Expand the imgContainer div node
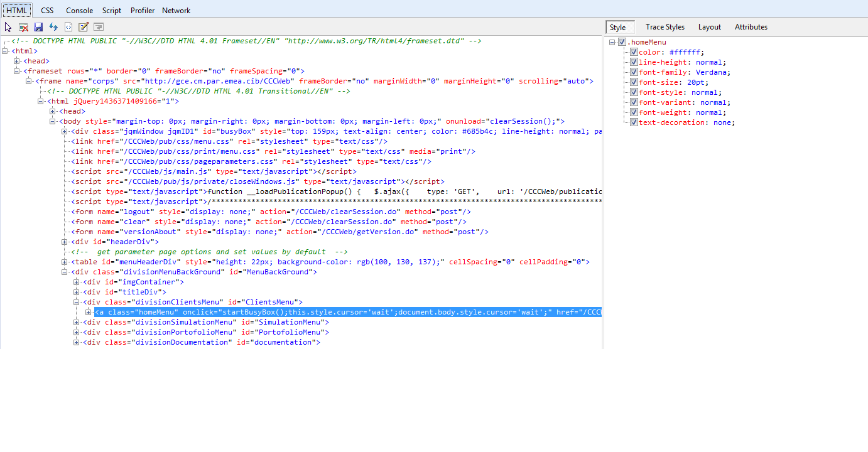Screen dimensions: 868x452 (x=77, y=282)
